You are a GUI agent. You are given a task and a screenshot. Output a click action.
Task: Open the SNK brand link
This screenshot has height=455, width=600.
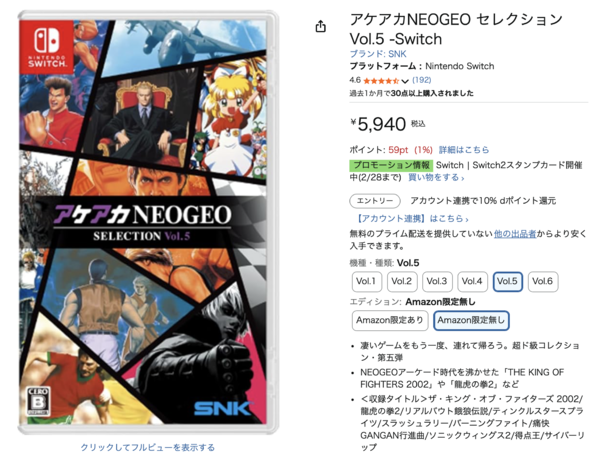point(378,54)
